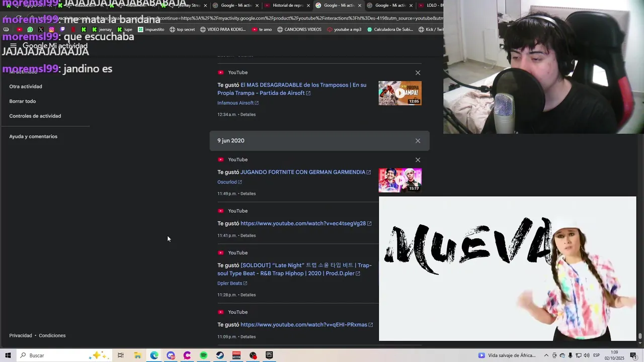Open the volume speaker tray icon
This screenshot has width=644, height=362.
click(586, 355)
